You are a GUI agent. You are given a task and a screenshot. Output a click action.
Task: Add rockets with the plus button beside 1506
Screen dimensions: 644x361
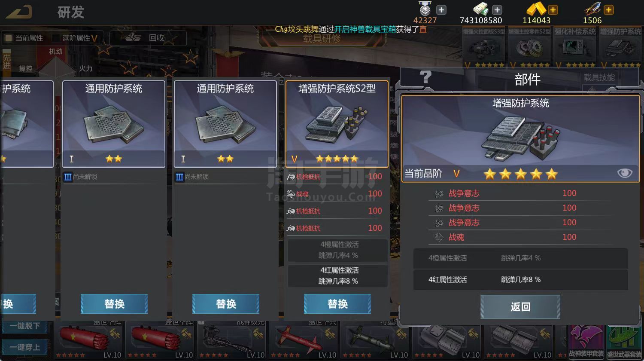coord(609,9)
